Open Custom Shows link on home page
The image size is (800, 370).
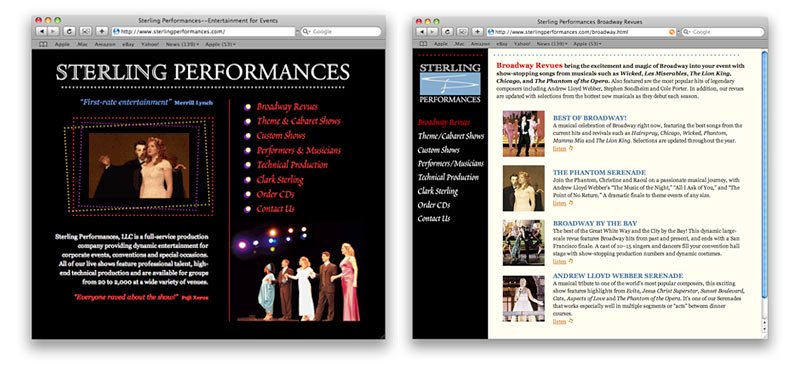pos(281,136)
